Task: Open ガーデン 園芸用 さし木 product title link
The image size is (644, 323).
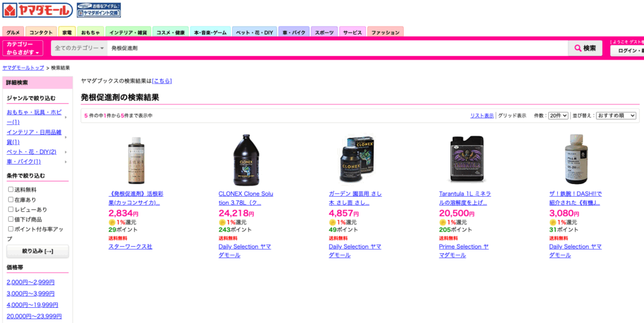Action: pos(355,198)
